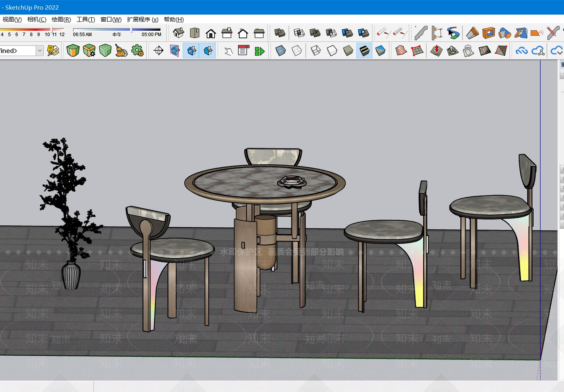This screenshot has height=392, width=564.
Task: Click the '05:00 PM' sunset time label
Action: [x=152, y=35]
